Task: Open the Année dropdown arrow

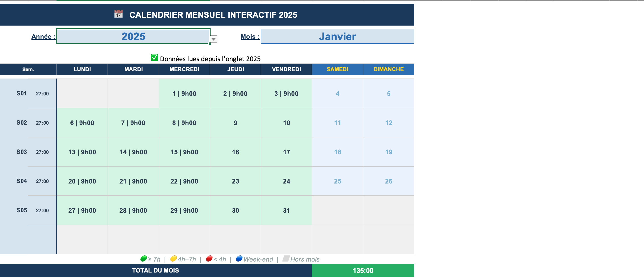Action: [213, 39]
